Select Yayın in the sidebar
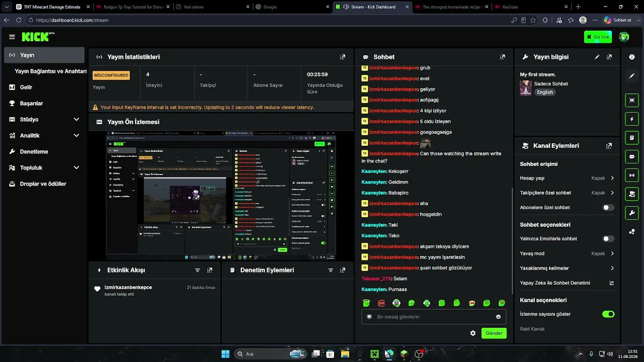Image resolution: width=644 pixels, height=362 pixels. click(44, 55)
